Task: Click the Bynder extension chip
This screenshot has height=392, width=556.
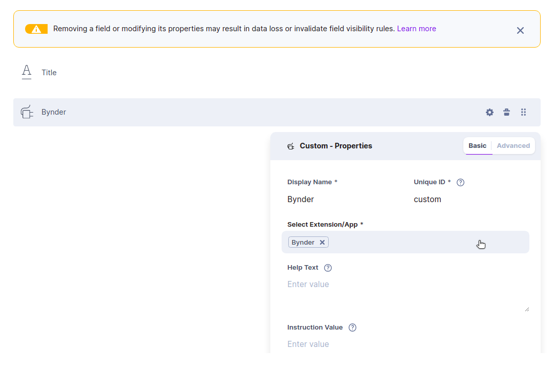Action: pos(308,242)
